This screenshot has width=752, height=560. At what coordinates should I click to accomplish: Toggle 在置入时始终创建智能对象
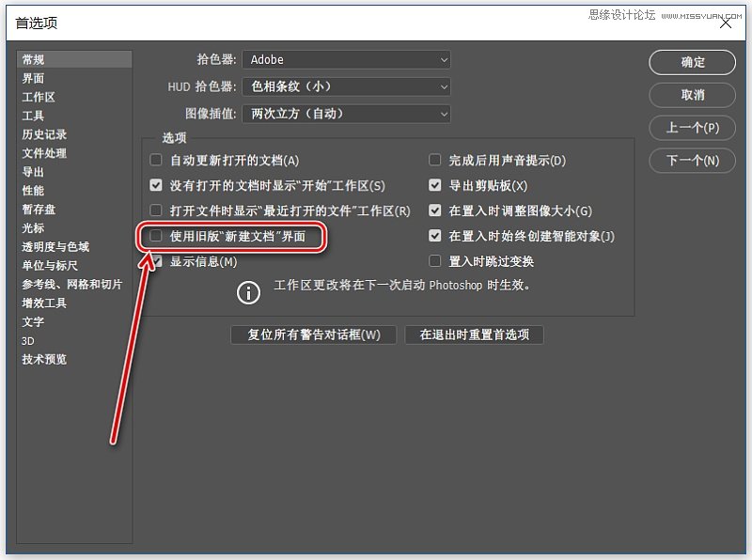click(435, 236)
